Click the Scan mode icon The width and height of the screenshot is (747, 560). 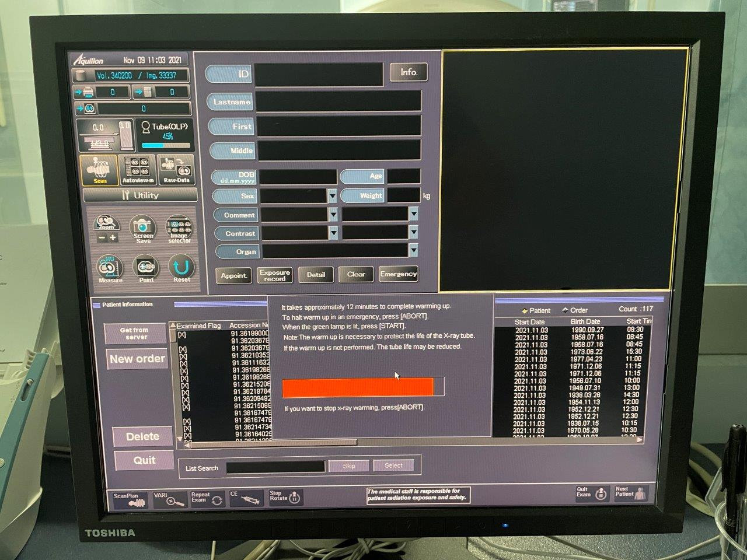pos(99,170)
